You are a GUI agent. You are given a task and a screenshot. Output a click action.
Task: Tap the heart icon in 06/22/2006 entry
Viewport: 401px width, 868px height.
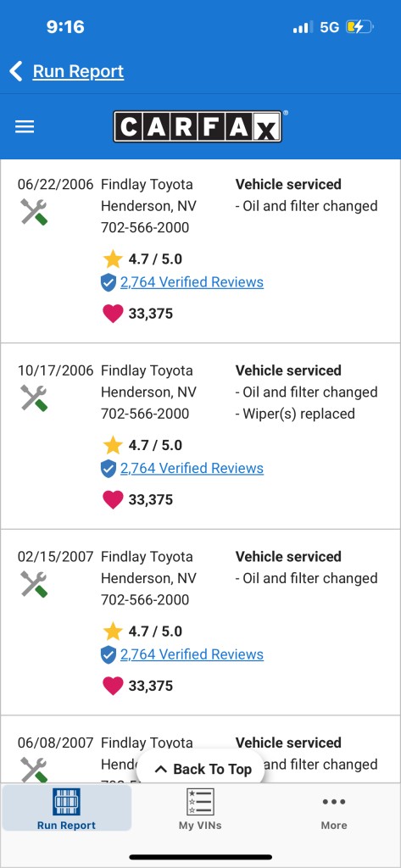pos(113,314)
